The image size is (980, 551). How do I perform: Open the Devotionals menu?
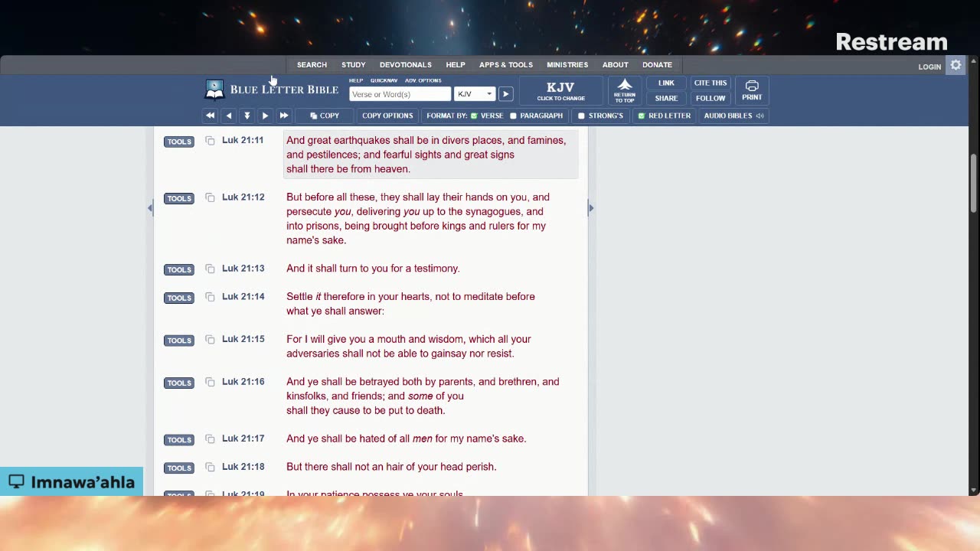(x=406, y=65)
